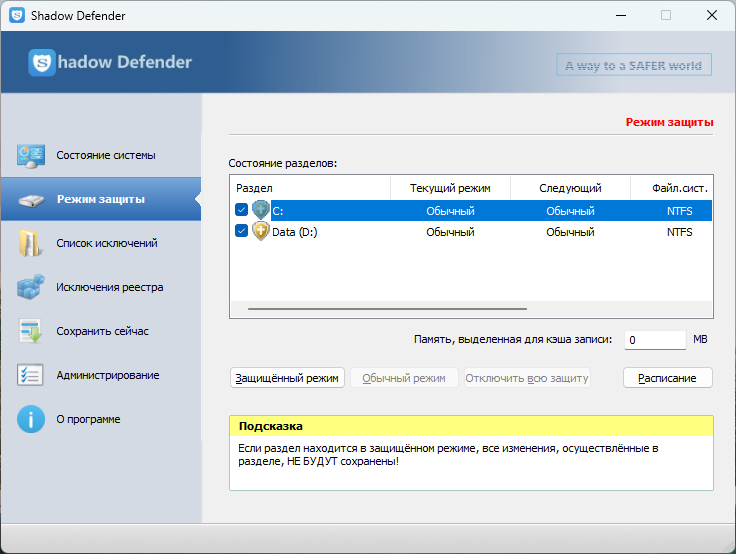Click the Exclusion List folder icon

tap(31, 243)
